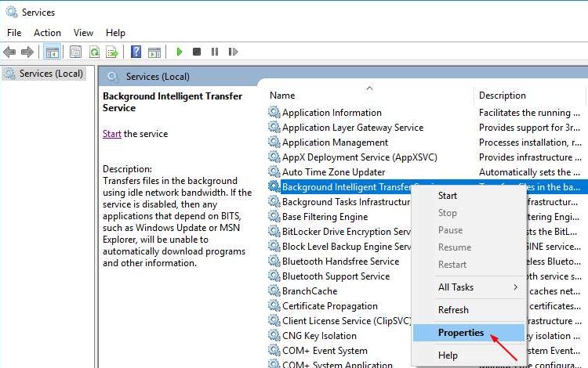This screenshot has width=588, height=368.
Task: Click the Back arrow in the toolbar
Action: (x=9, y=52)
